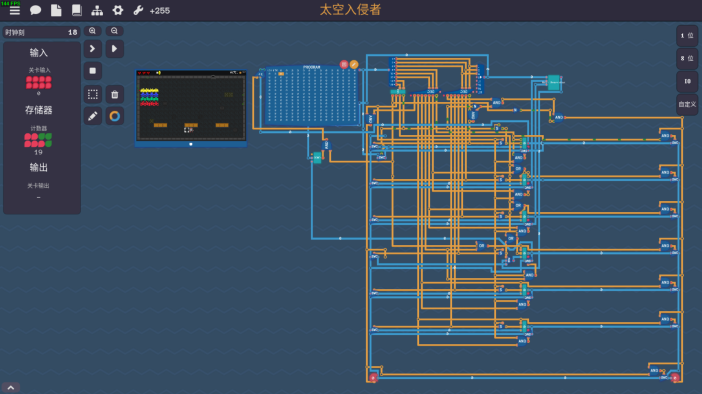
Task: Select the 8 位 wire width button
Action: click(687, 58)
